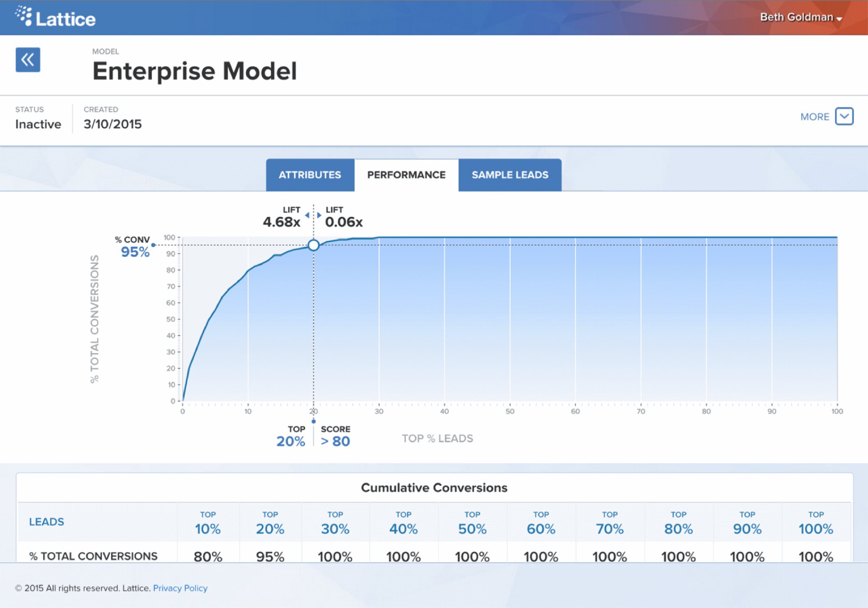Click the TOP 30% column header

tap(335, 523)
